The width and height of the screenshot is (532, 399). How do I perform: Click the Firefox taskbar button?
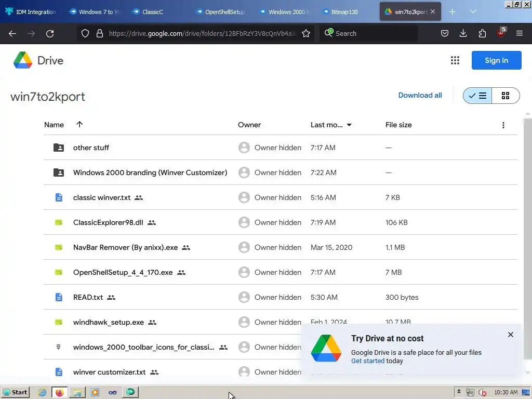pyautogui.click(x=59, y=392)
